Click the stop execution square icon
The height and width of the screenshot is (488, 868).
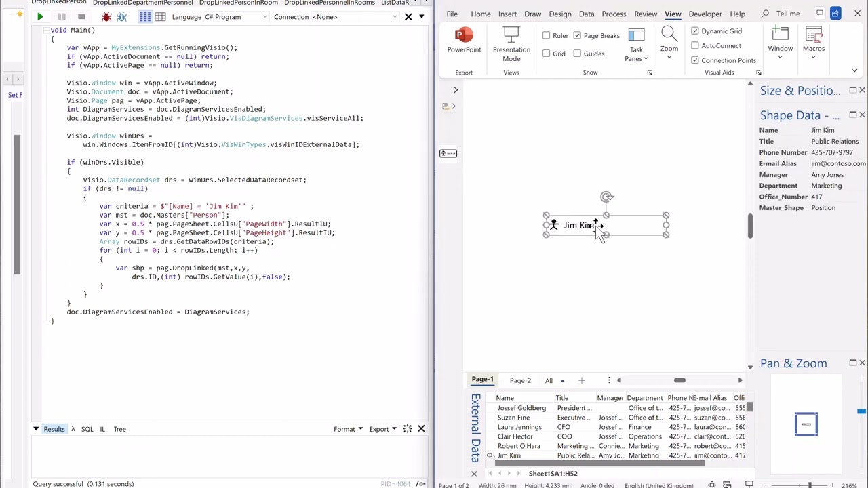[x=81, y=16]
